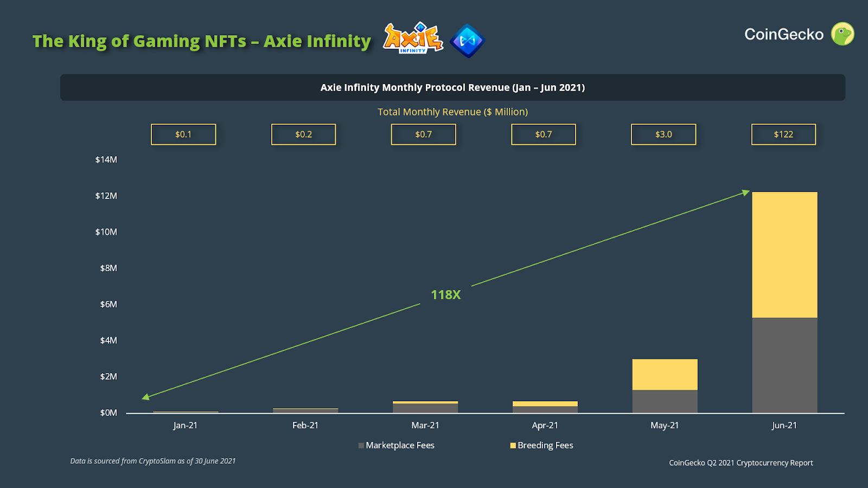Click the Axie Infinity logo
Image resolution: width=868 pixels, height=488 pixels.
point(413,38)
